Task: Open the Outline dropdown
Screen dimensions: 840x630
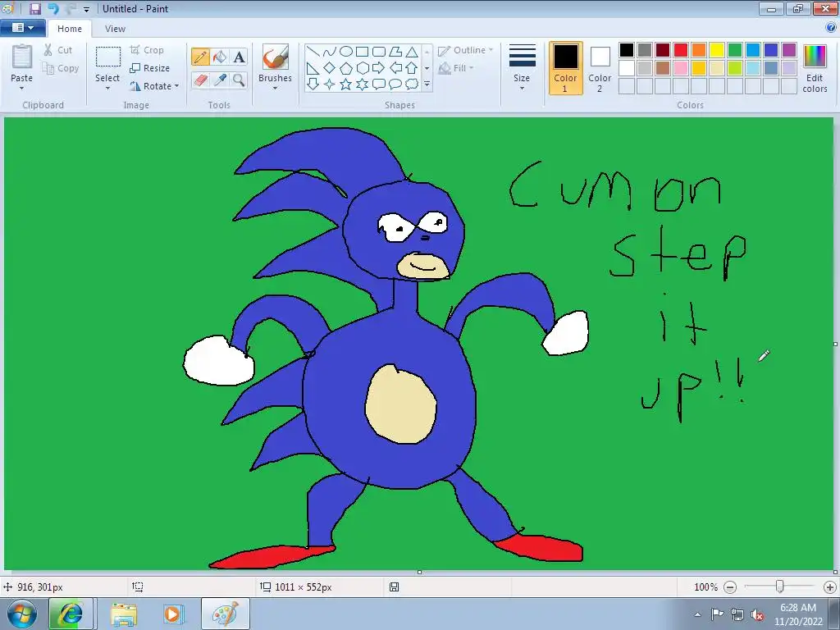Action: pos(466,50)
